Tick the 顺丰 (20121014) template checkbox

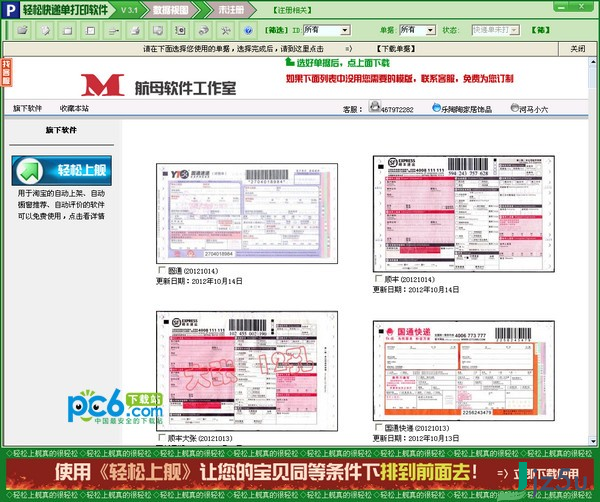tap(378, 279)
